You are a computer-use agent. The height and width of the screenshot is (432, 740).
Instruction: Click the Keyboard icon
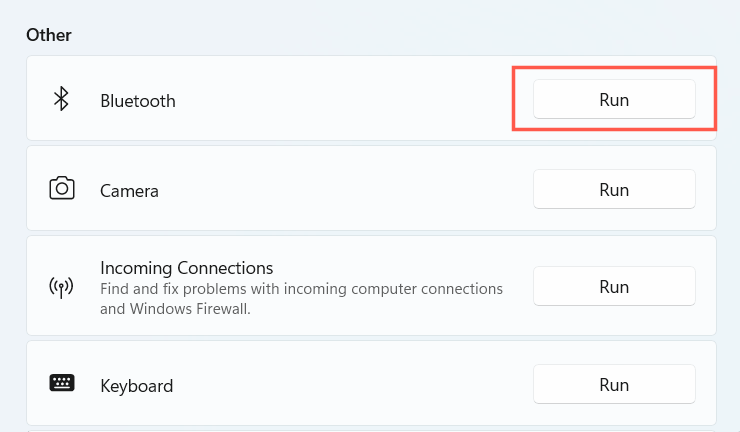(61, 384)
